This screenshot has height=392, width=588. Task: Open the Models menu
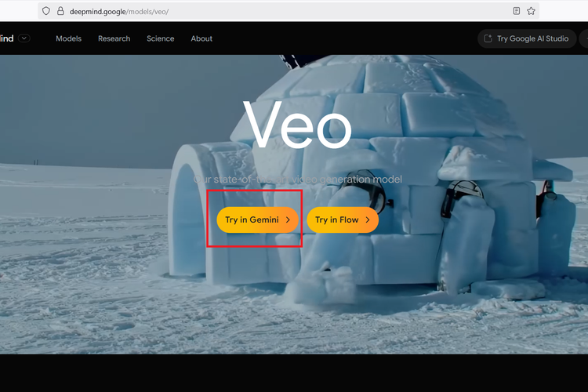click(x=69, y=38)
